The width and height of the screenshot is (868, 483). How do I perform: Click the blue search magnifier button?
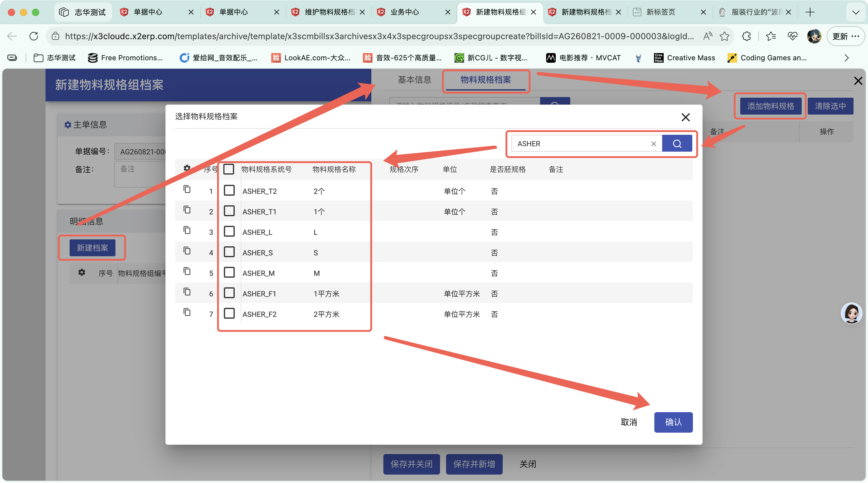[x=677, y=144]
